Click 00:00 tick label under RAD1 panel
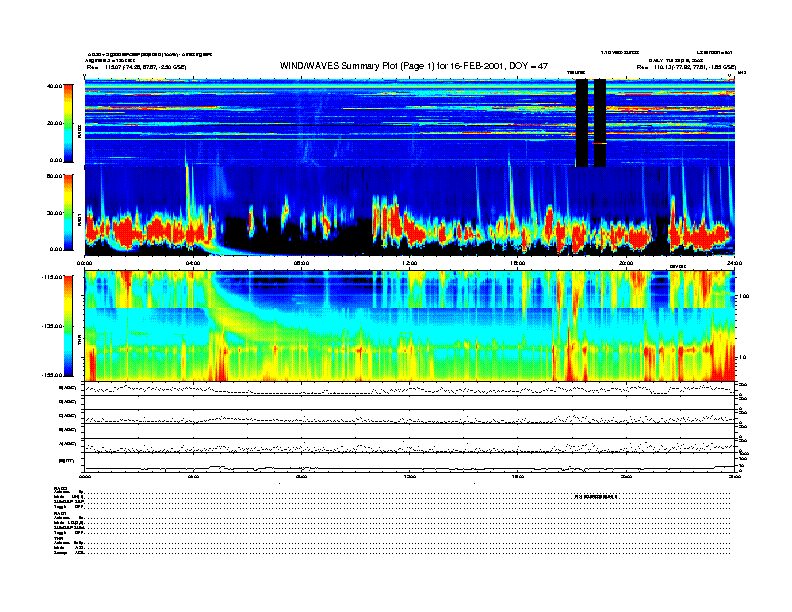Image resolution: width=792 pixels, height=612 pixels. (x=85, y=263)
